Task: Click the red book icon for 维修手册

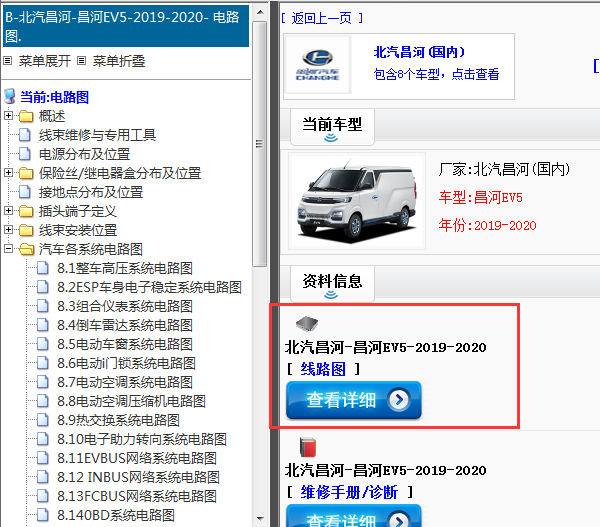Action: click(x=308, y=447)
